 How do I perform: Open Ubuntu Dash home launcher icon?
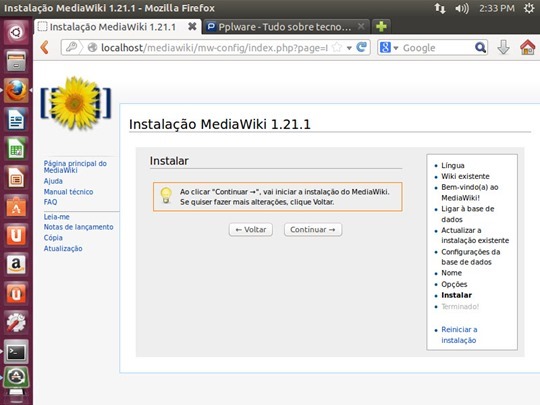click(16, 33)
